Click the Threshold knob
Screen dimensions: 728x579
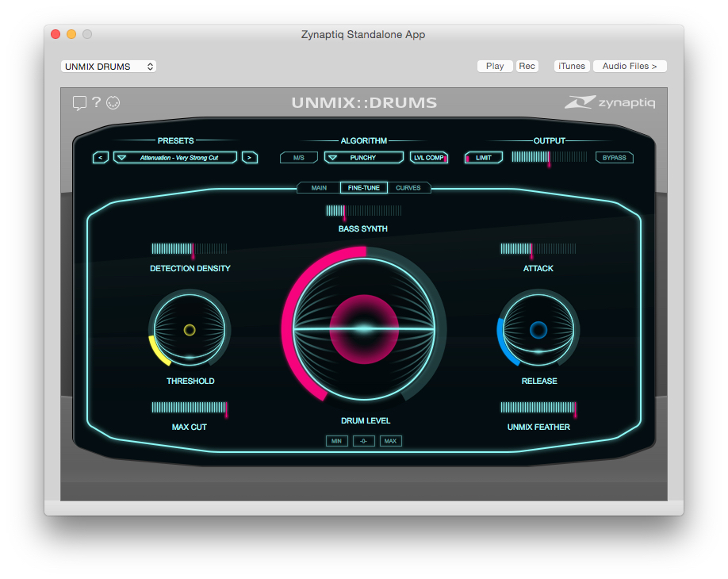pos(190,330)
